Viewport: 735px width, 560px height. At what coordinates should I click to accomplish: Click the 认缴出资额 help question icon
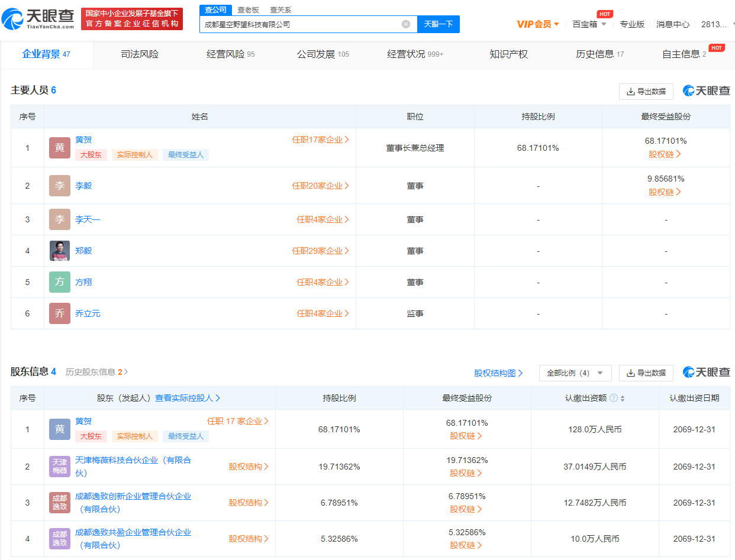(x=614, y=399)
